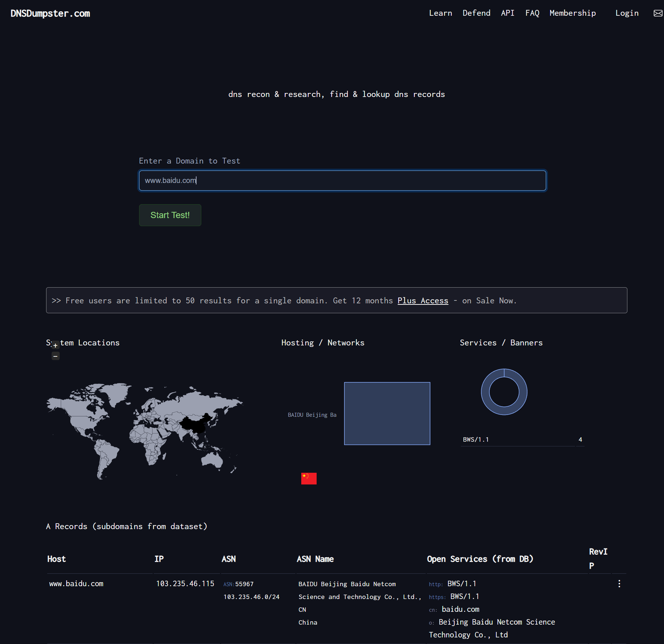Click the China flag icon
This screenshot has height=644, width=664.
click(309, 478)
